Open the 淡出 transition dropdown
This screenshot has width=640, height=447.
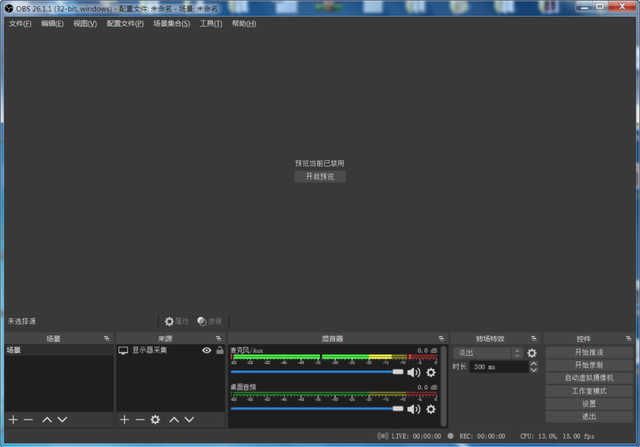click(488, 353)
